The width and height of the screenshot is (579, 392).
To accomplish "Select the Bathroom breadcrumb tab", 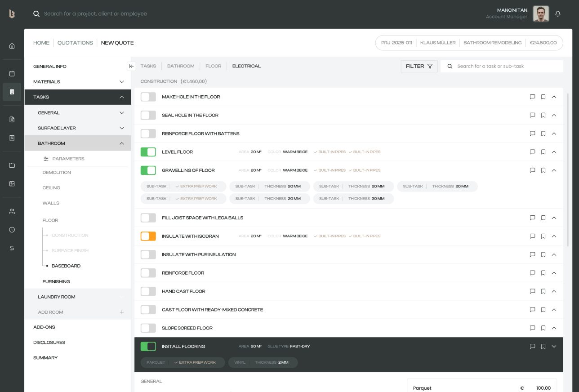I will click(x=181, y=66).
